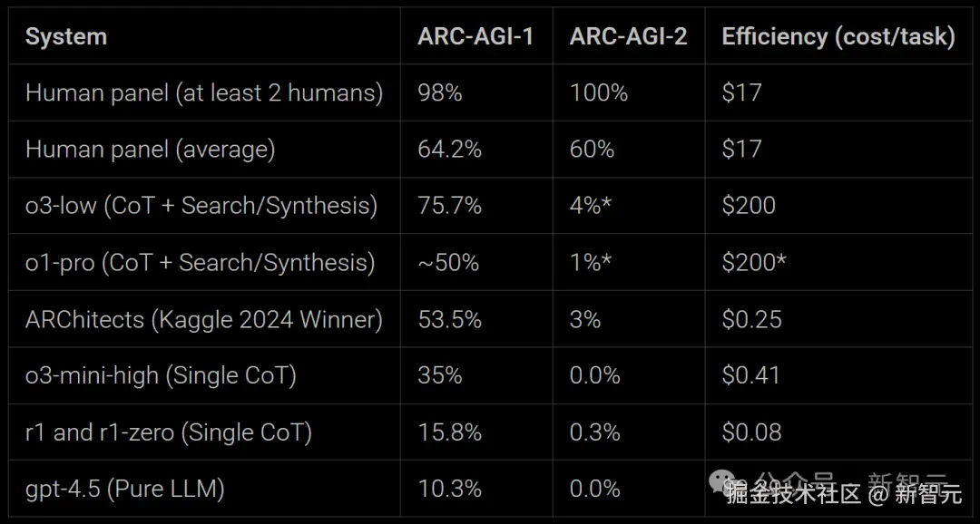Click the Efficiency (cost/task) column header

click(838, 37)
